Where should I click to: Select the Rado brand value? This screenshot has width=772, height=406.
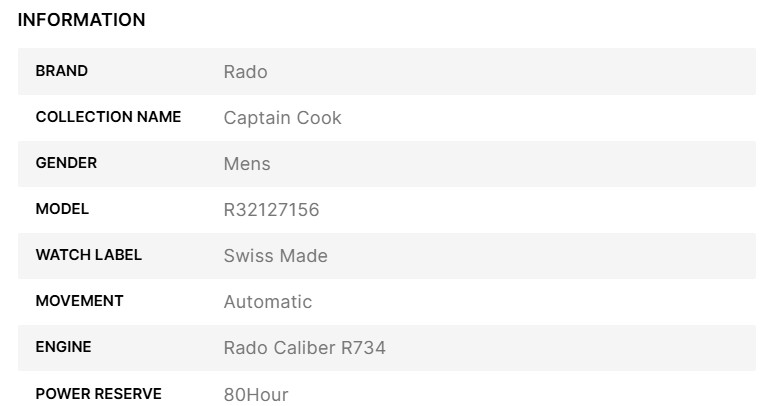(x=245, y=72)
